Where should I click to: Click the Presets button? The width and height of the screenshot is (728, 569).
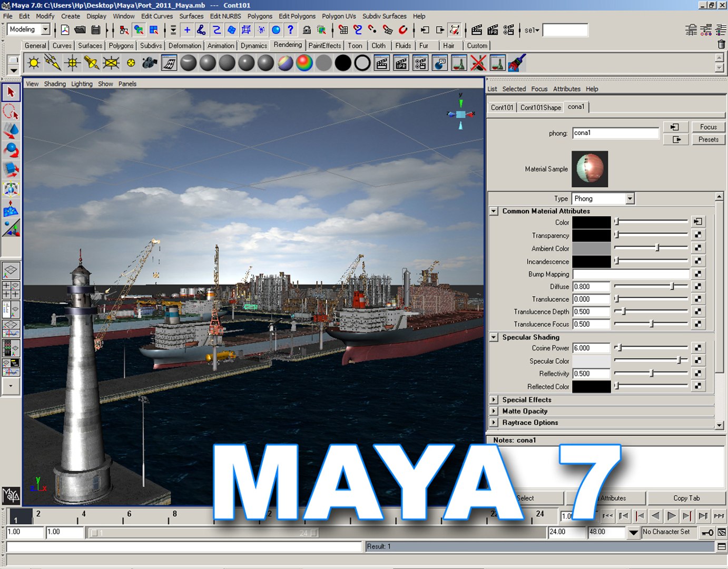[x=708, y=140]
